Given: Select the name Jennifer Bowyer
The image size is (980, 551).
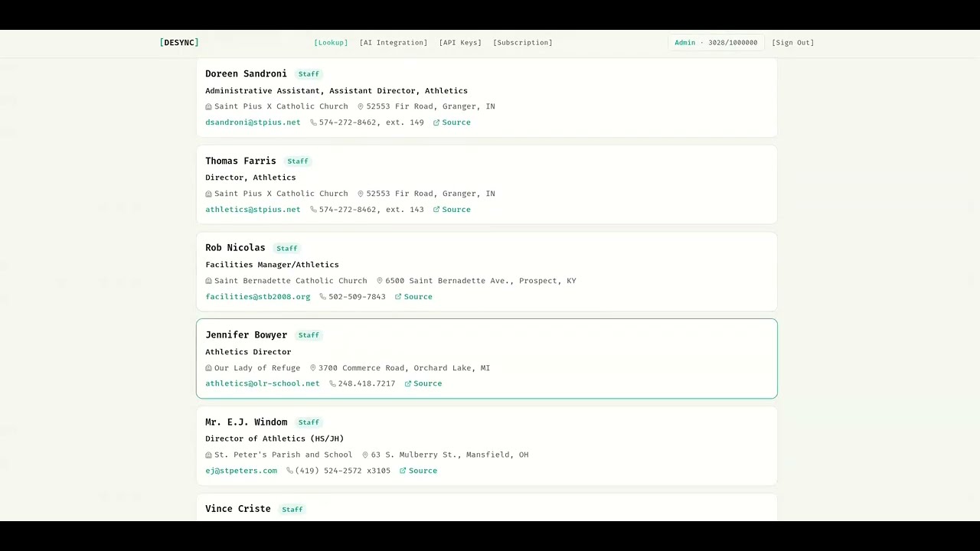Looking at the screenshot, I should click(246, 335).
